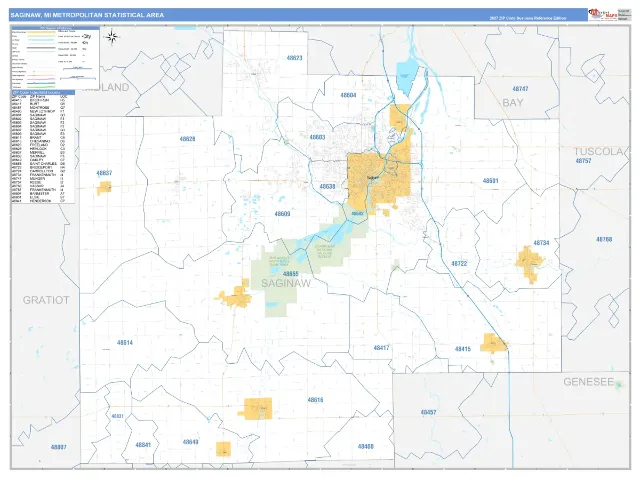Select ZIP code label 48626
The height and width of the screenshot is (480, 640).
point(187,139)
